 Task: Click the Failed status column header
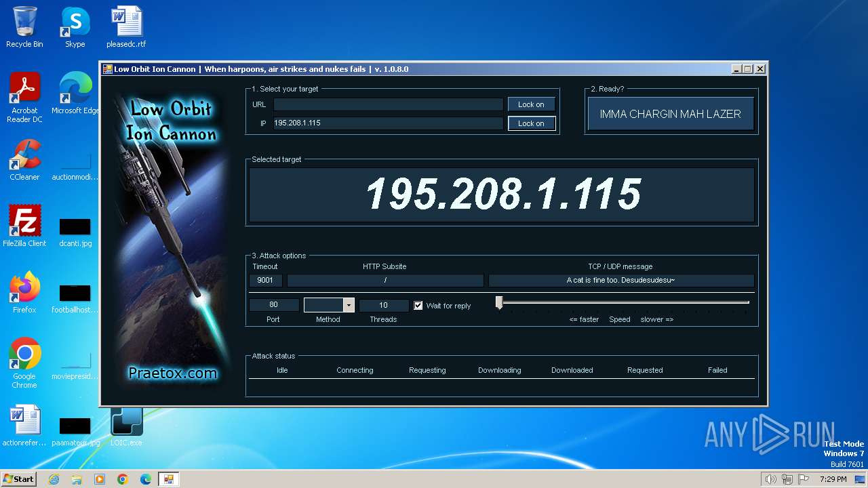(717, 370)
